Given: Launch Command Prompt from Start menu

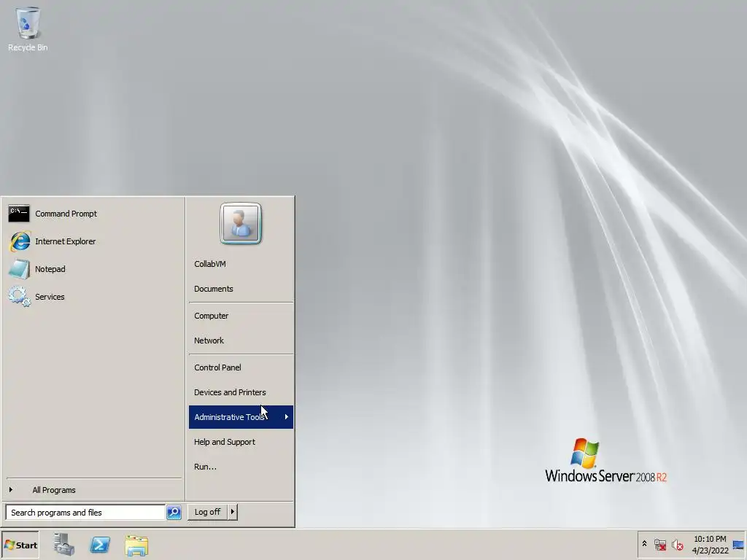Looking at the screenshot, I should pos(93,214).
